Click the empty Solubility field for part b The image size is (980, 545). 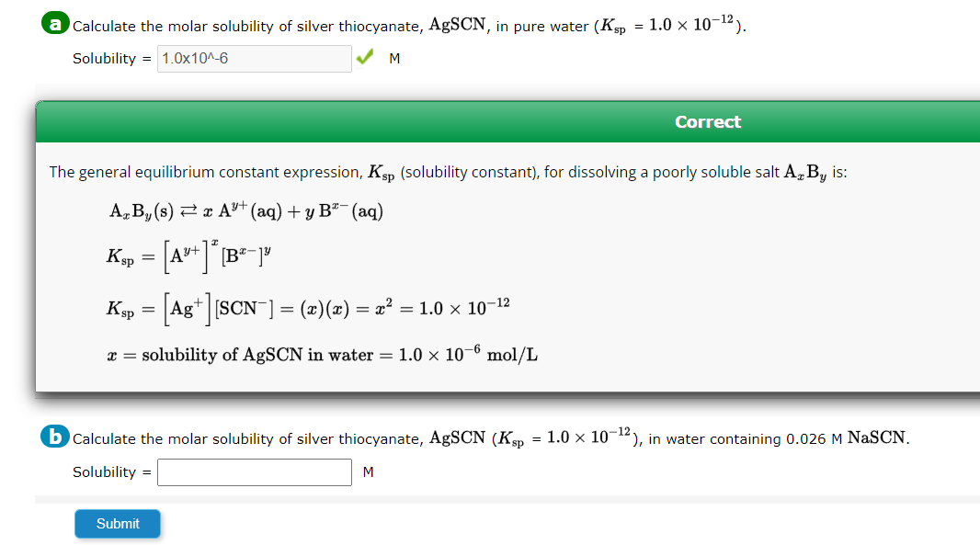coord(254,471)
